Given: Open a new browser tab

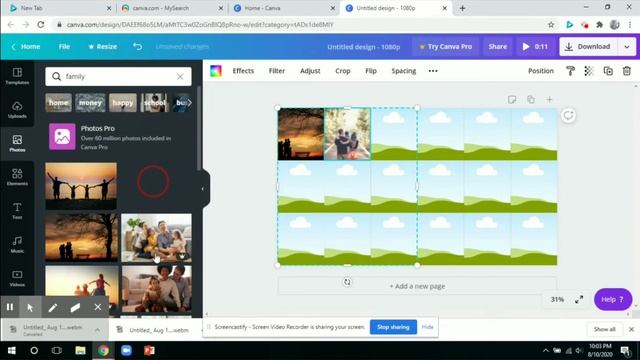Looking at the screenshot, I should pyautogui.click(x=462, y=8).
